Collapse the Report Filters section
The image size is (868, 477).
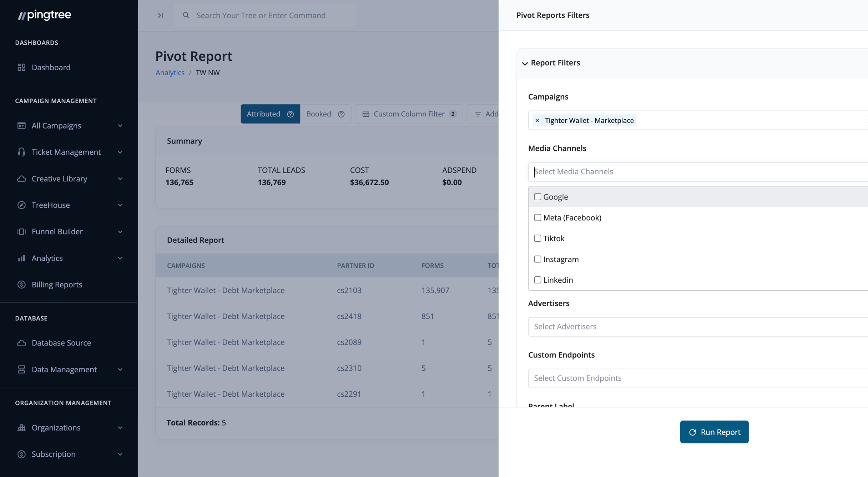[525, 63]
